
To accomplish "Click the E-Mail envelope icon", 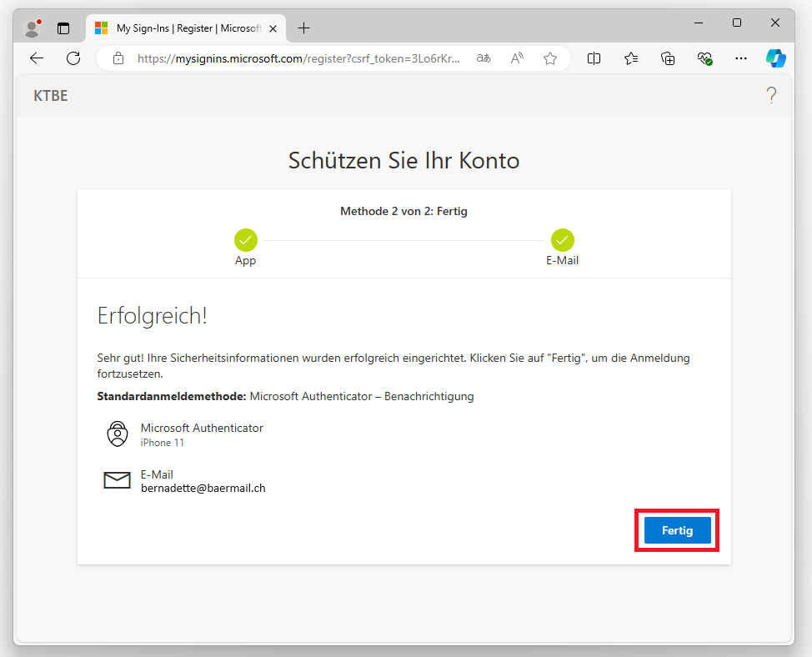I will coord(117,480).
